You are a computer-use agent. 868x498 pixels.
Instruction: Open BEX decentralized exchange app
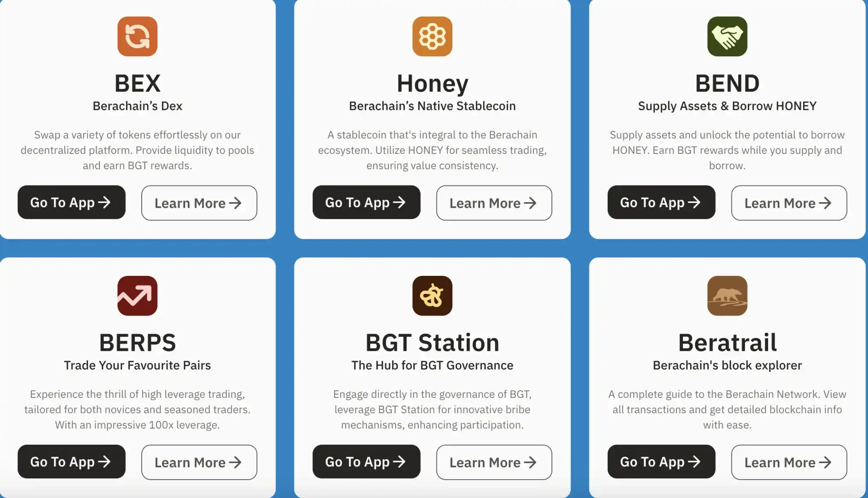coord(71,202)
